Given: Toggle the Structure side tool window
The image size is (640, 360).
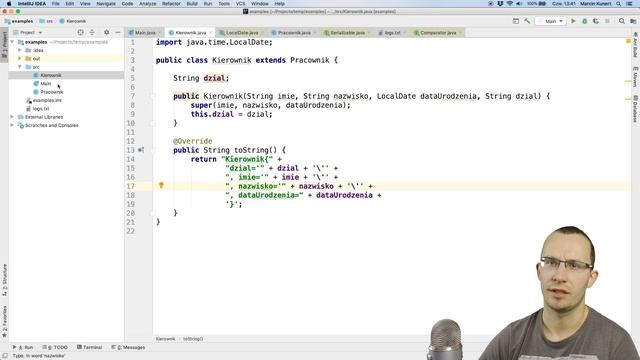Looking at the screenshot, I should pyautogui.click(x=4, y=280).
